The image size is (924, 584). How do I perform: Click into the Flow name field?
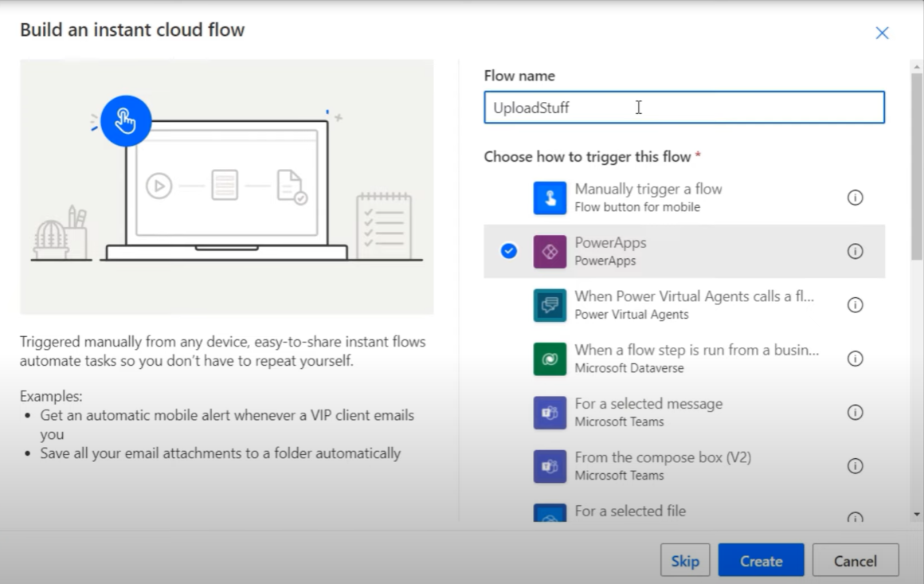point(684,108)
